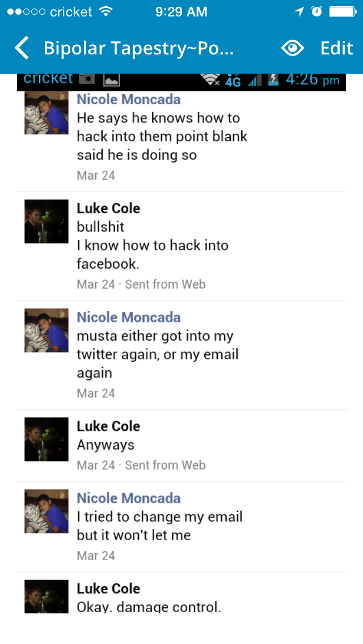The image size is (363, 644).
Task: Tap Luke Cole's avatar beside 'bullshit' message
Action: [x=47, y=221]
